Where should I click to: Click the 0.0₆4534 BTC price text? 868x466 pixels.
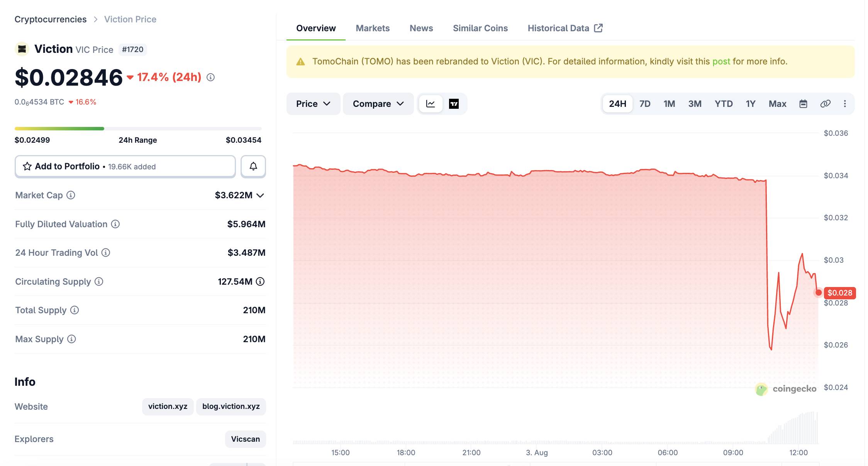pyautogui.click(x=39, y=102)
